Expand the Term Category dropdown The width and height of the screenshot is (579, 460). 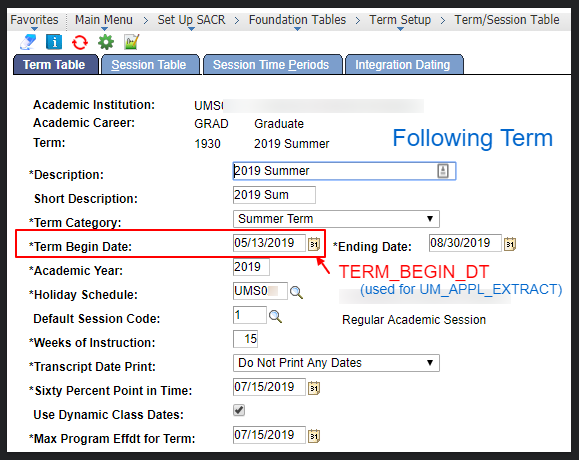336,219
